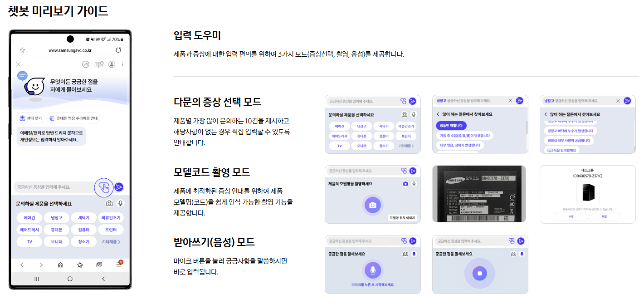The image size is (644, 304).
Task: Open the profile icon in the phone chatbot header
Action: 112,64
